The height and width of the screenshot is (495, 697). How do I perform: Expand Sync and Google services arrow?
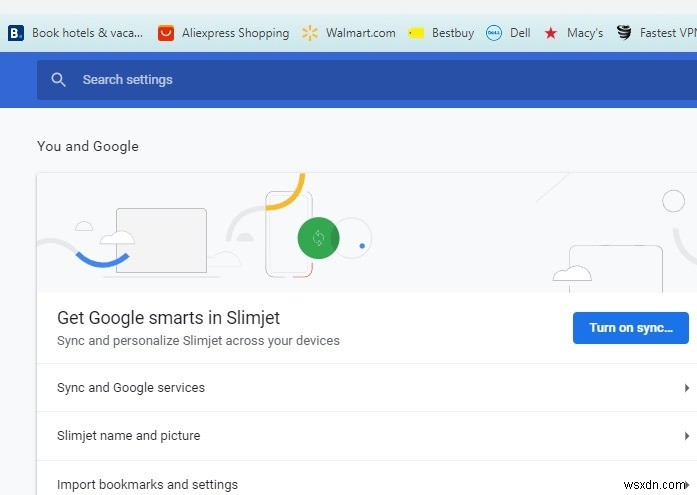[x=687, y=388]
